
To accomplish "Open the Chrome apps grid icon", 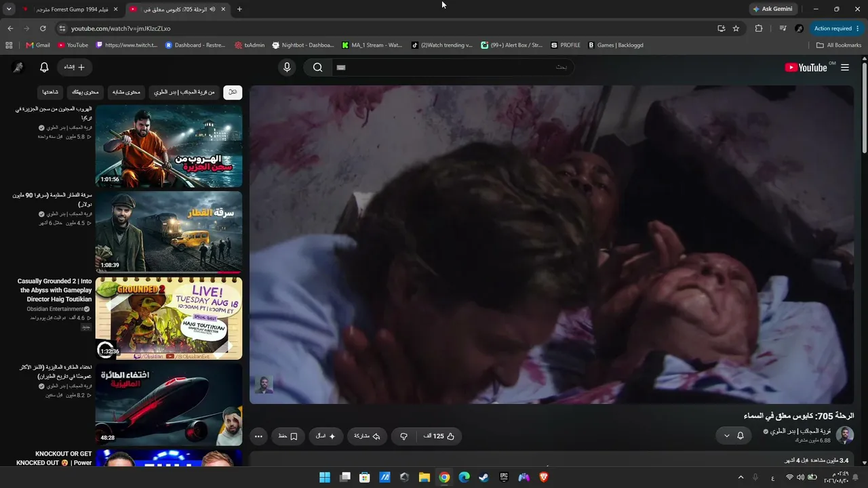I will (9, 45).
